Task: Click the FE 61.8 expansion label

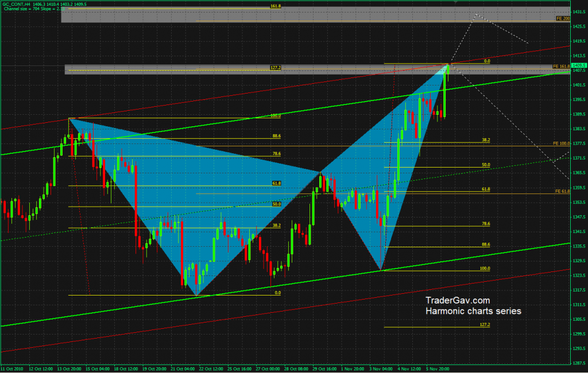Action: pos(562,191)
